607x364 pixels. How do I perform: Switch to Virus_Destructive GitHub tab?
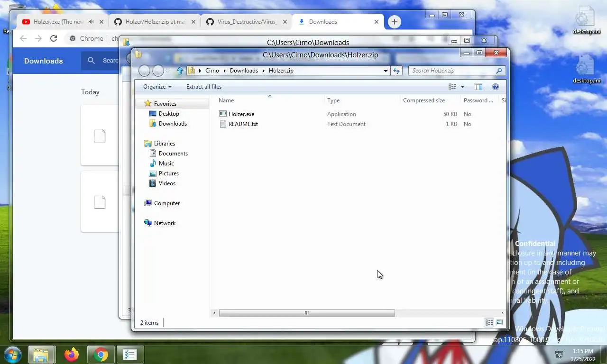click(x=246, y=22)
